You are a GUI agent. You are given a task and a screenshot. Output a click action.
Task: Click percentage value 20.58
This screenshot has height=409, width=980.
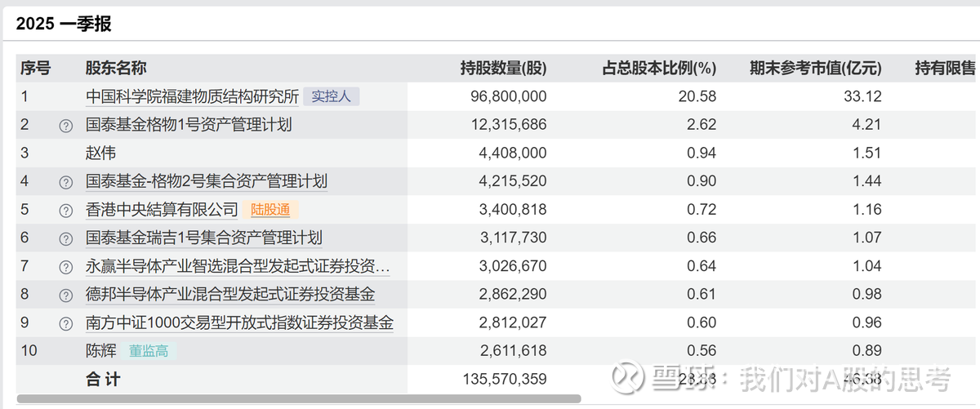(x=697, y=96)
